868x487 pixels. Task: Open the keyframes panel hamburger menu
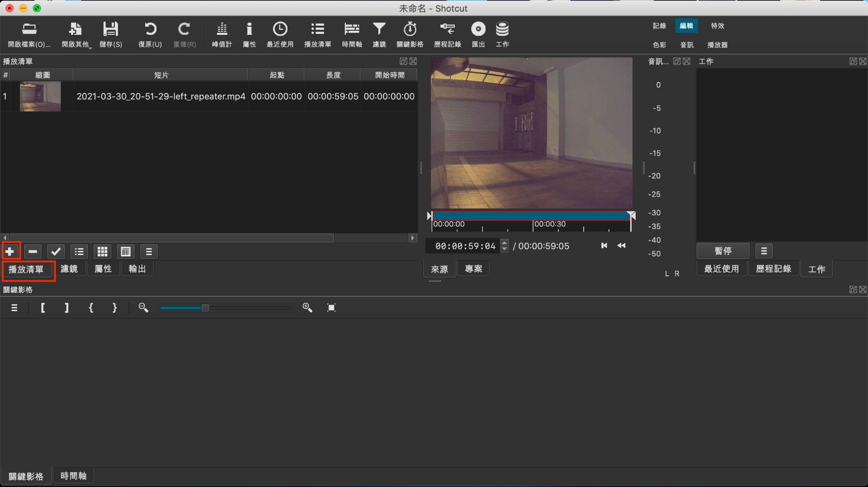pos(14,308)
